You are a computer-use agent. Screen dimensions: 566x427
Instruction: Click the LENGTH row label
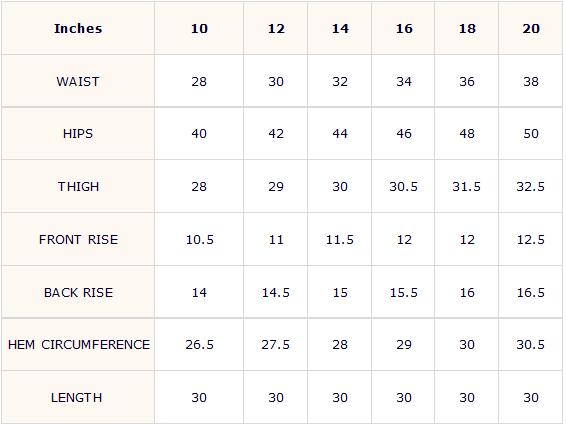click(x=78, y=397)
